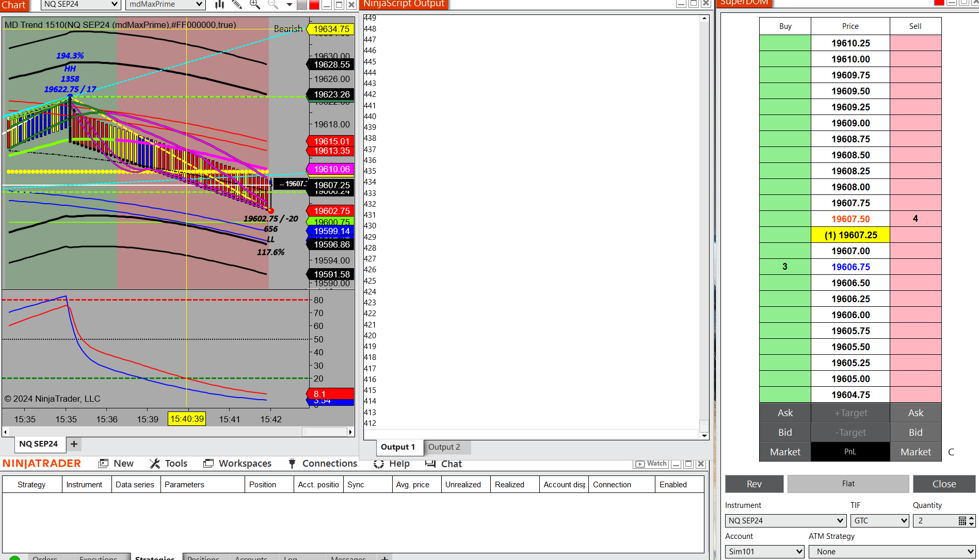The image size is (979, 560).
Task: Click the sell-side Bid button
Action: coord(916,433)
